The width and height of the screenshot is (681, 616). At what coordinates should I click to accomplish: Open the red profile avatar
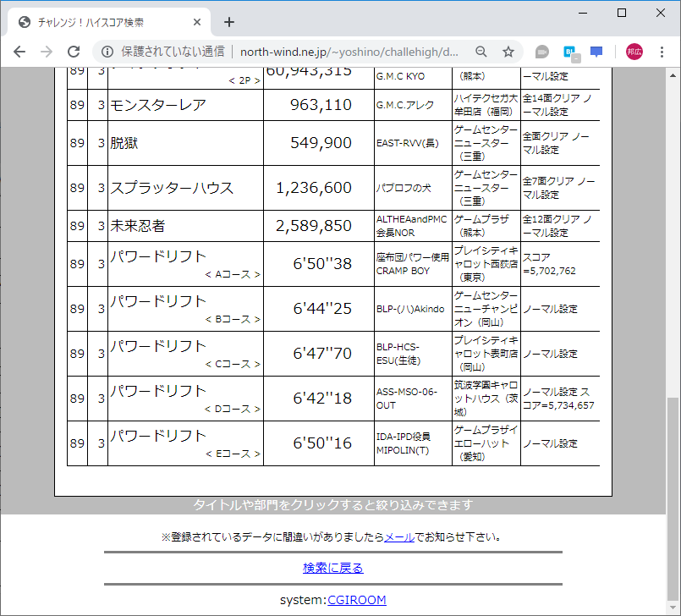point(634,52)
